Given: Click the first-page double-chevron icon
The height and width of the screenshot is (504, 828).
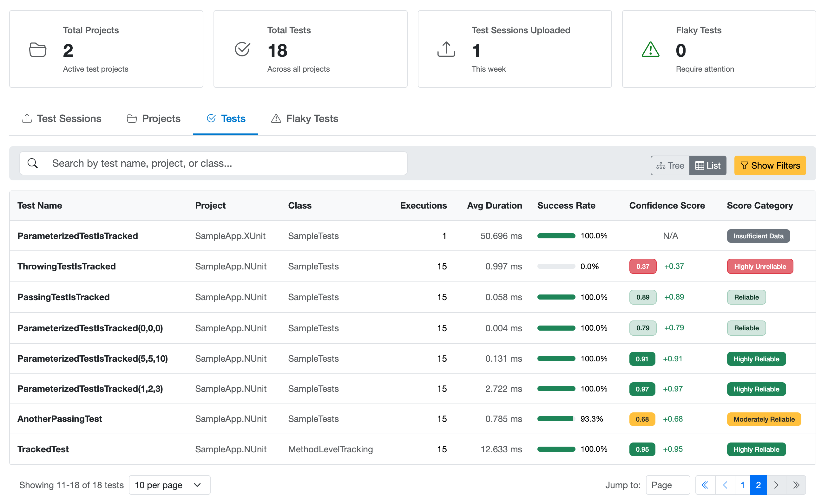Looking at the screenshot, I should [x=705, y=485].
